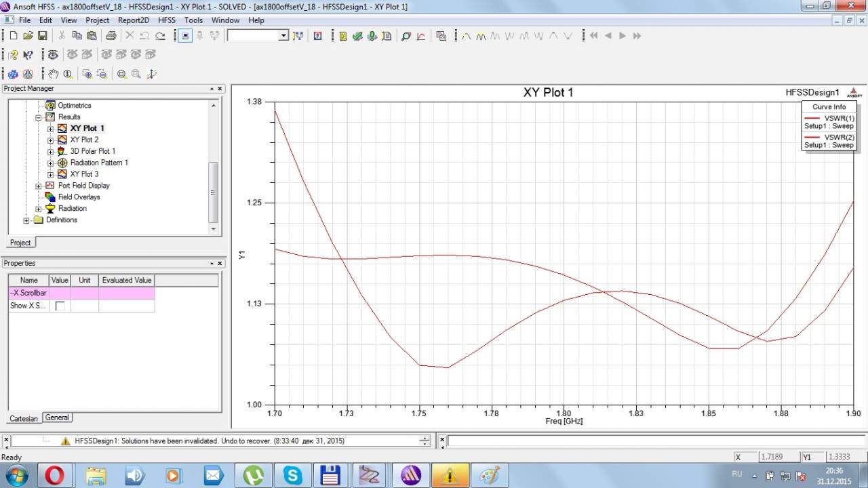The width and height of the screenshot is (868, 488).
Task: Click the Validate green checkmark icon
Action: (357, 36)
